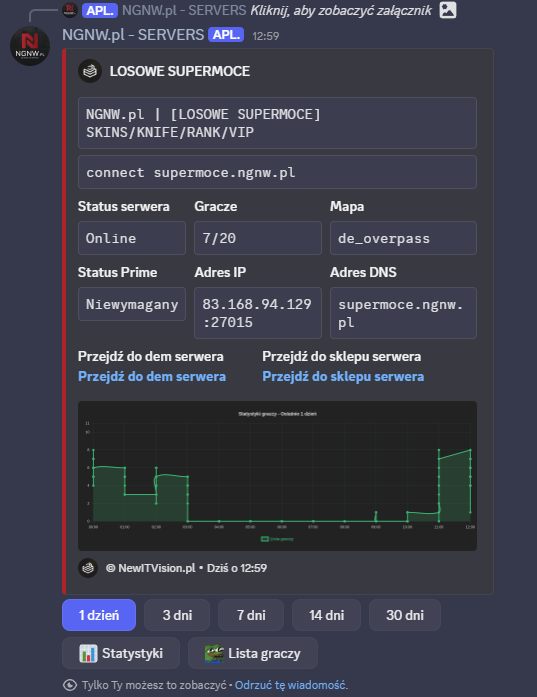Open the Statystyki button
537x697 pixels.
[x=121, y=653]
